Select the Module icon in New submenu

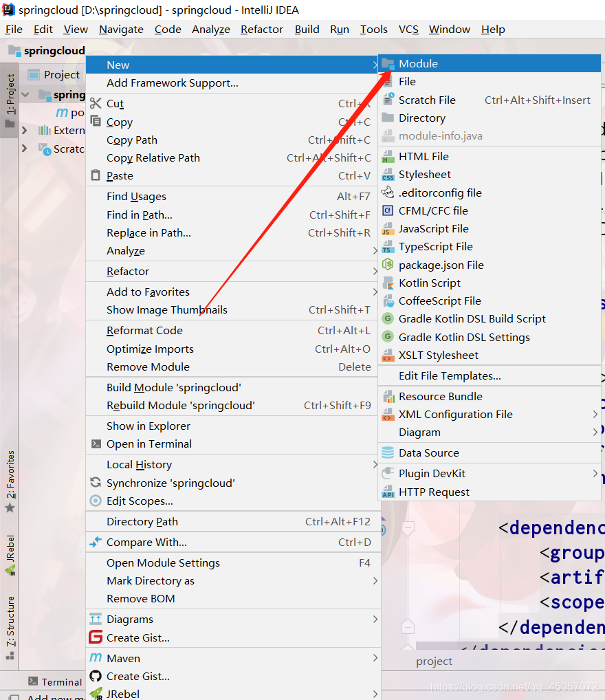[388, 64]
